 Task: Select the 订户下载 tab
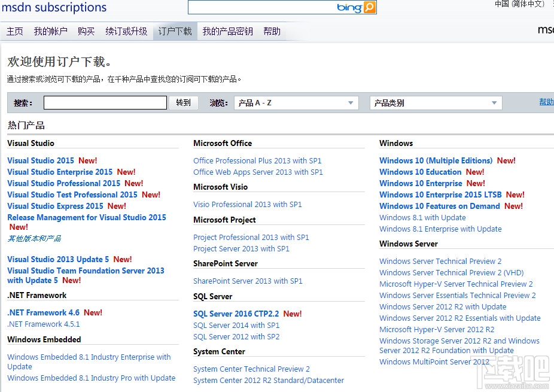[x=175, y=31]
